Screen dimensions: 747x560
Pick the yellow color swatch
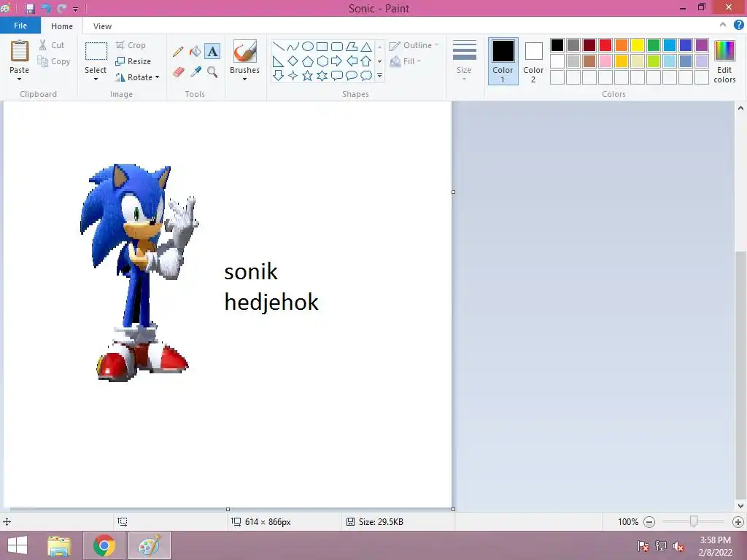click(638, 45)
